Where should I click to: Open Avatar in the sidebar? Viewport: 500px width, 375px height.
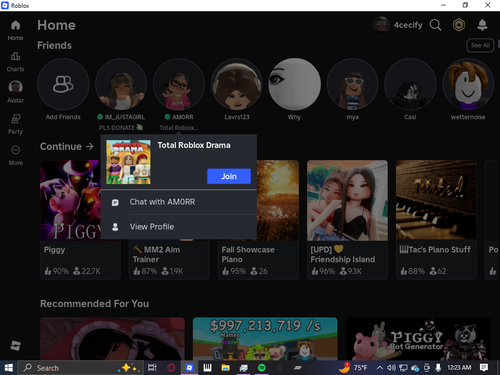click(x=15, y=92)
